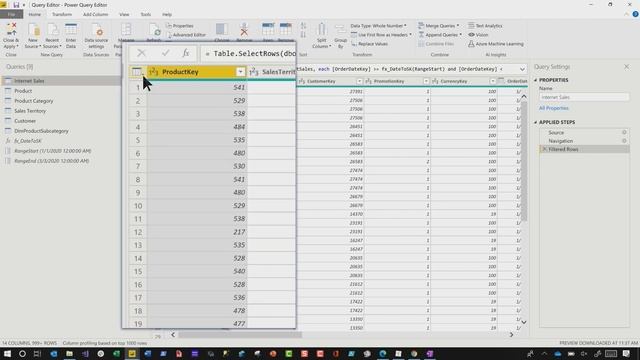640x360 pixels.
Task: Click the All Properties link
Action: pyautogui.click(x=553, y=108)
